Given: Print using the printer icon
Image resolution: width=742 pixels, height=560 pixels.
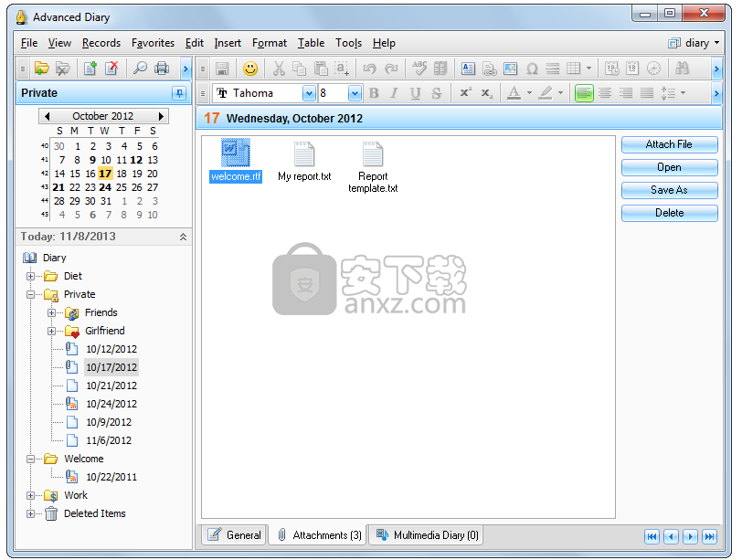Looking at the screenshot, I should coord(162,69).
